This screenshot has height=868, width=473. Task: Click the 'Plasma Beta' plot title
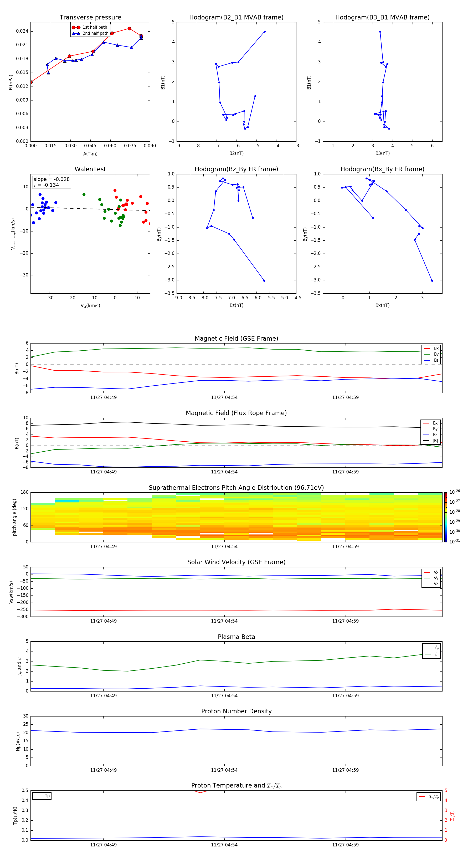pos(236,637)
